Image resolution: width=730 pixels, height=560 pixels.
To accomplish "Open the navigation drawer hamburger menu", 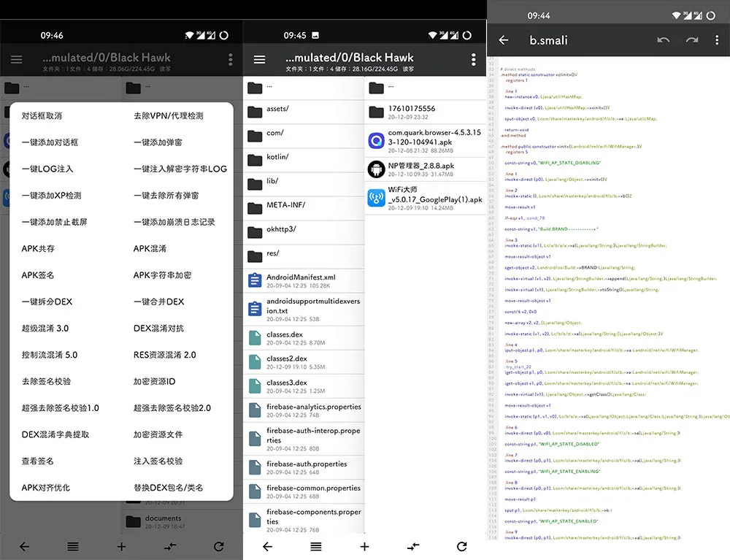I will 259,59.
